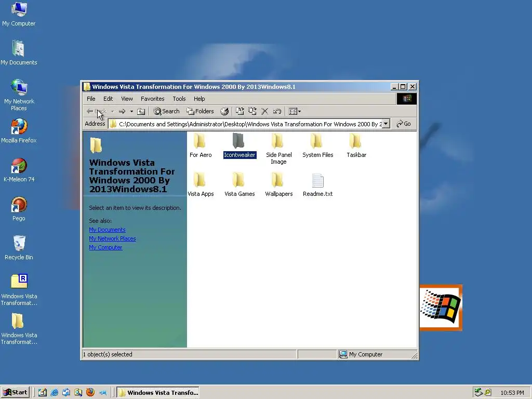Select the Mozilla Firefox desktop shortcut

click(19, 130)
